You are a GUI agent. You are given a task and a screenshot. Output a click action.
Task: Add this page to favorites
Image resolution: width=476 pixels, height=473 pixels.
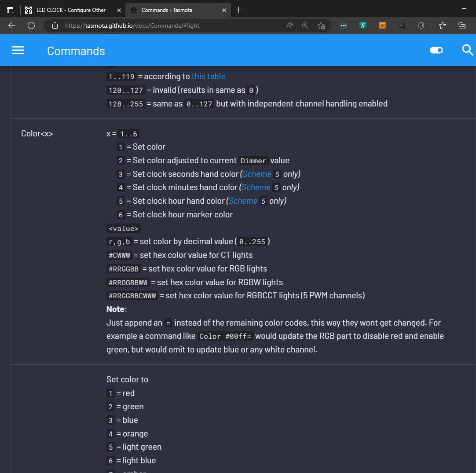click(321, 26)
